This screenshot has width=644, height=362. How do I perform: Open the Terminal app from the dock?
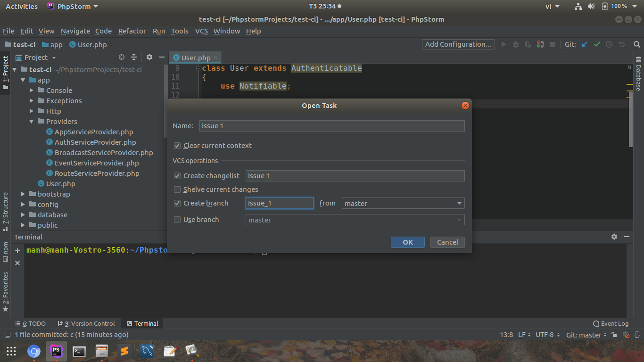79,351
